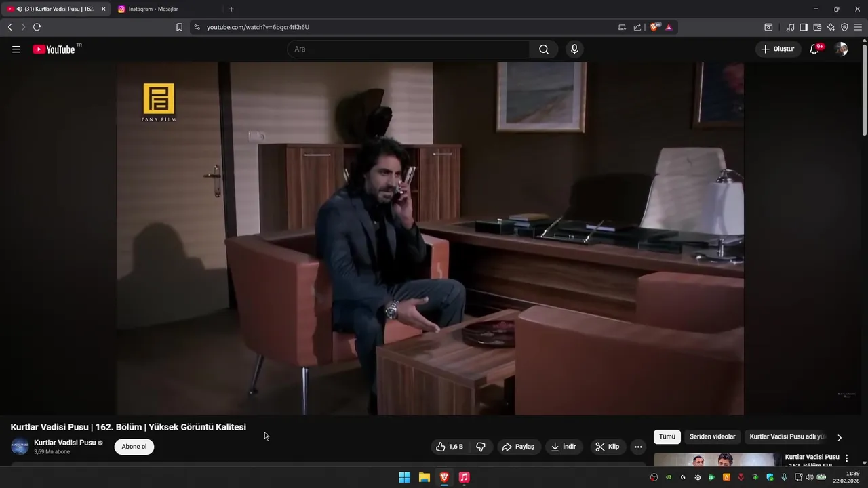Select the Kurtlar Vadisi Pusu tab
Image resolution: width=868 pixels, height=488 pixels.
[x=56, y=9]
